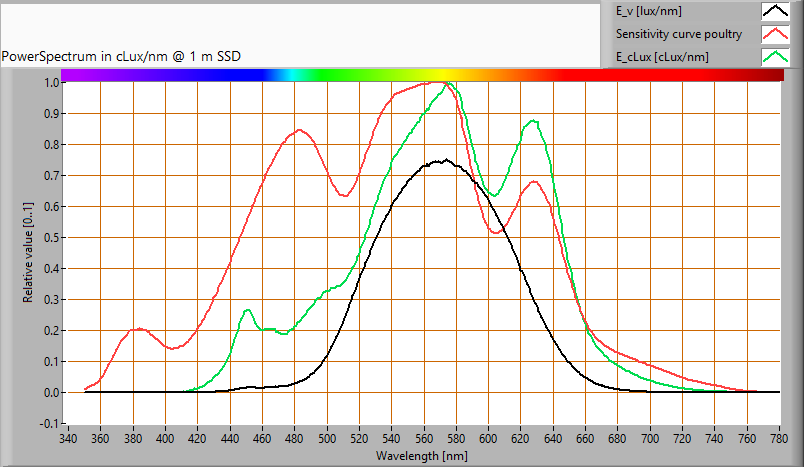Click the 1.0 y-axis maximum value

point(50,82)
